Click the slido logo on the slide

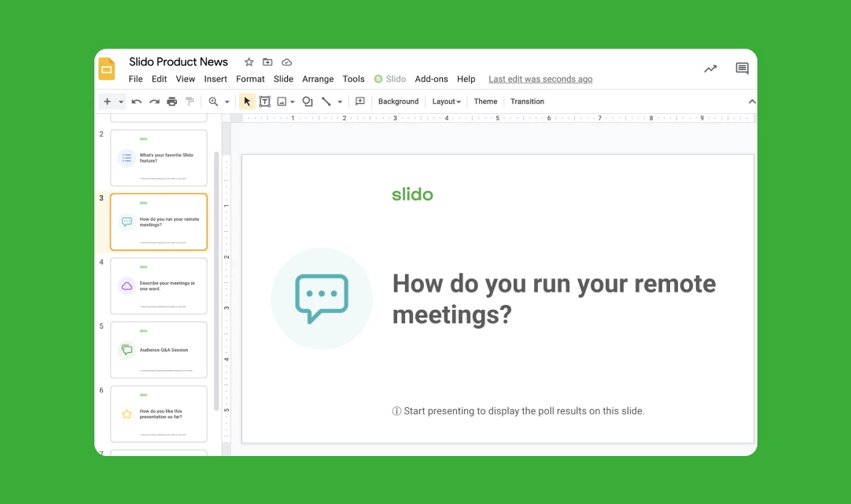click(412, 194)
